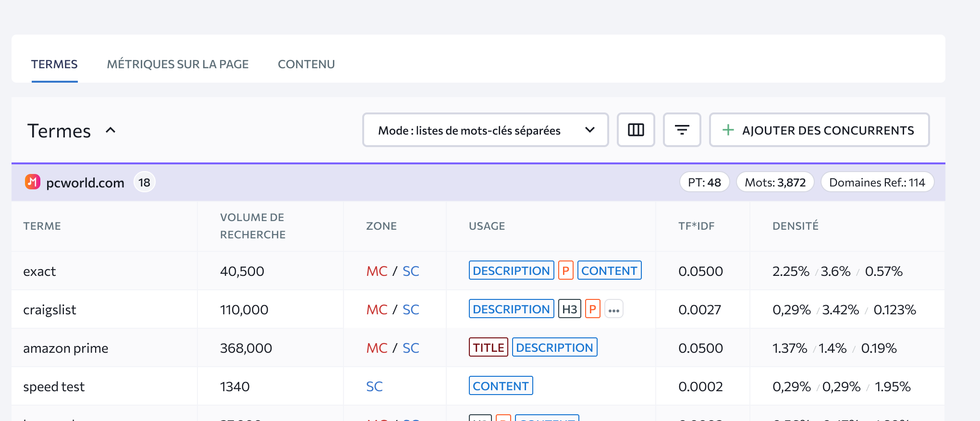The width and height of the screenshot is (980, 421).
Task: Click the VOLUME DE RECHERCHE column header
Action: 253,226
